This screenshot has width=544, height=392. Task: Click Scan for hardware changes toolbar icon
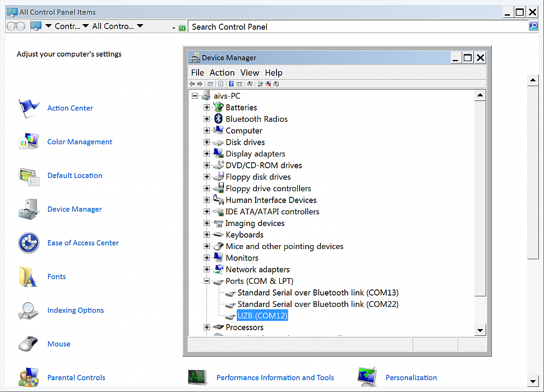pos(250,84)
